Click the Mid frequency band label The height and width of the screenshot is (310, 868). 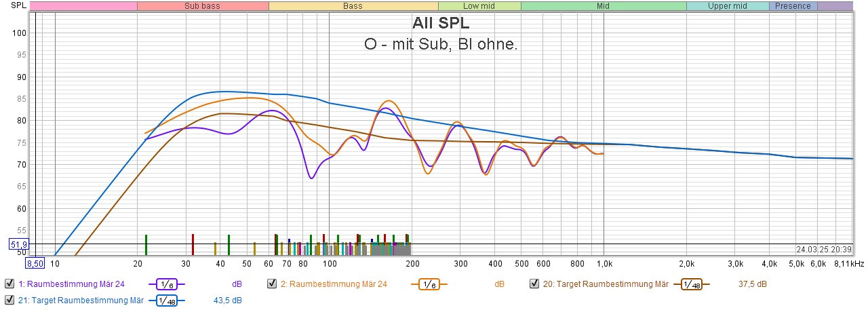(604, 6)
